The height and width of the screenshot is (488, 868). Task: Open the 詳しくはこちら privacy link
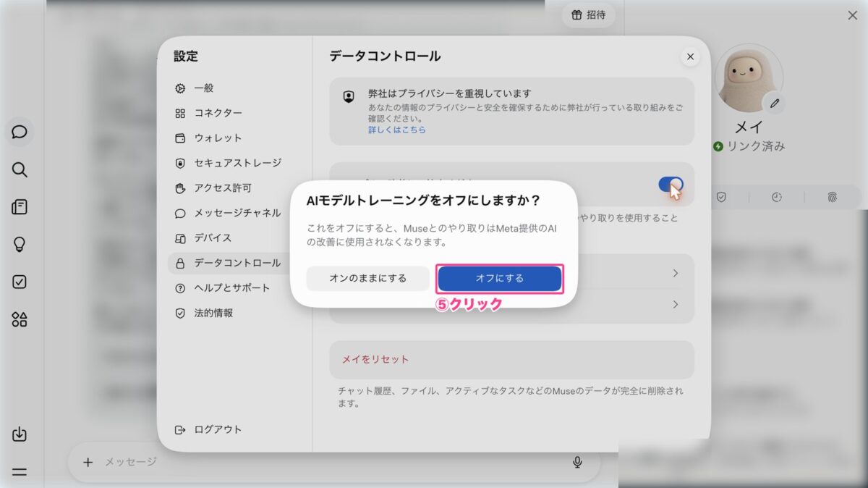coord(397,130)
